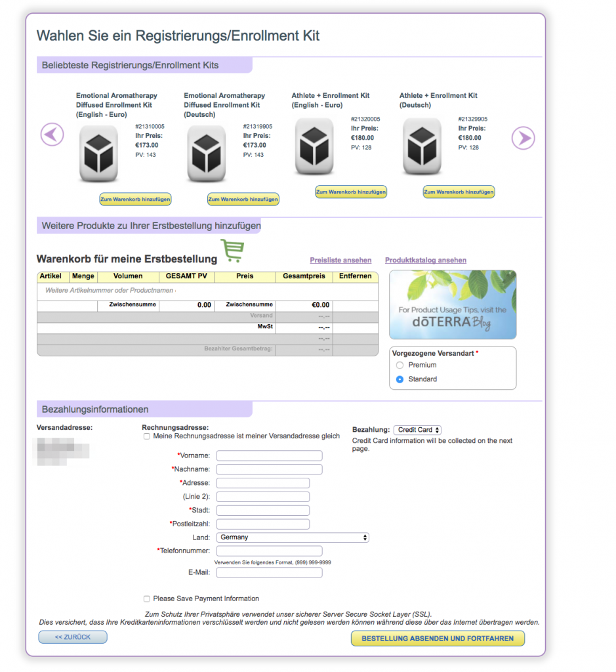Viewport: 616px width, 672px height.
Task: Check Please Save Payment Information
Action: (x=147, y=598)
